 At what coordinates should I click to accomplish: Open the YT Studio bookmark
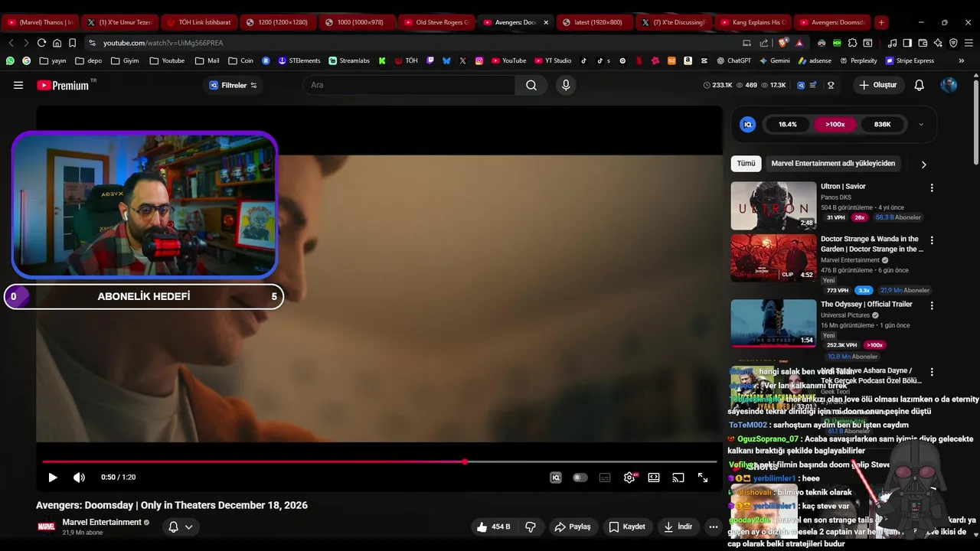tap(552, 60)
